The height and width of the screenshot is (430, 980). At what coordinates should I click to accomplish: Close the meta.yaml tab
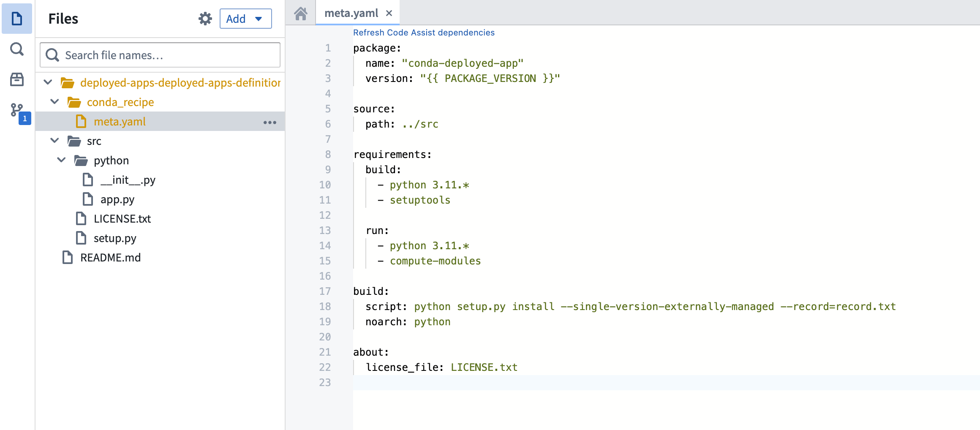pyautogui.click(x=389, y=13)
